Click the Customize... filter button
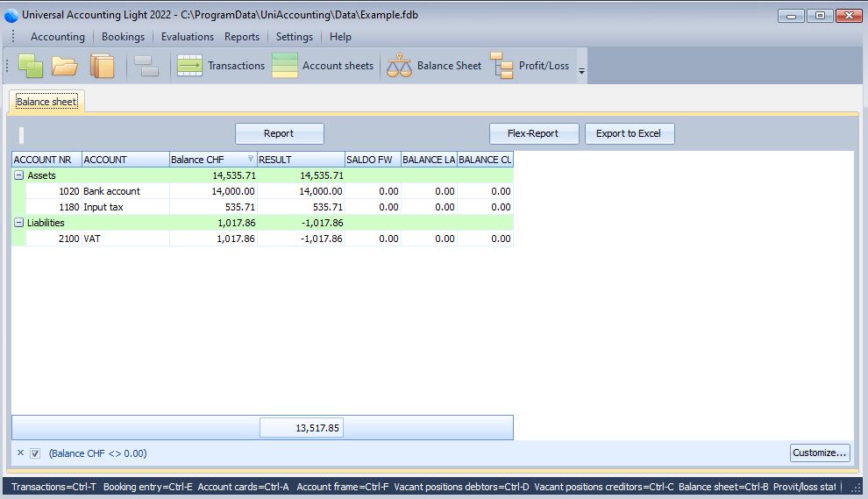 click(819, 453)
